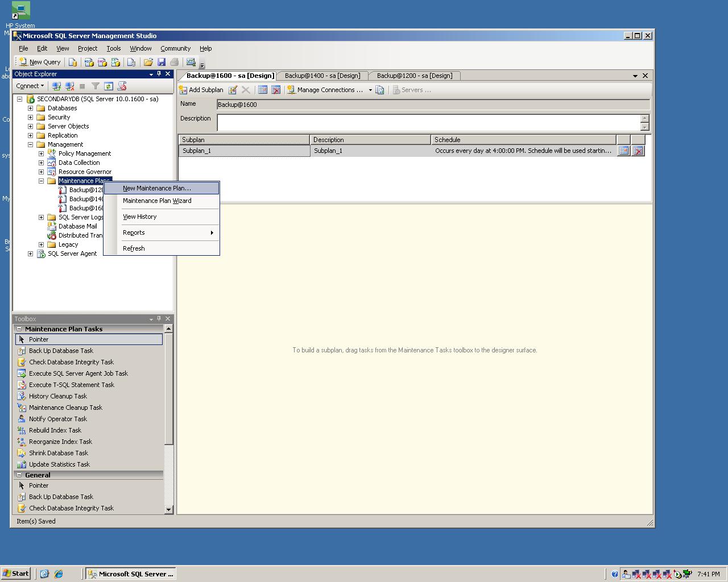Select Rebuild Index Task in toolbox
The width and height of the screenshot is (728, 582).
[x=89, y=430]
